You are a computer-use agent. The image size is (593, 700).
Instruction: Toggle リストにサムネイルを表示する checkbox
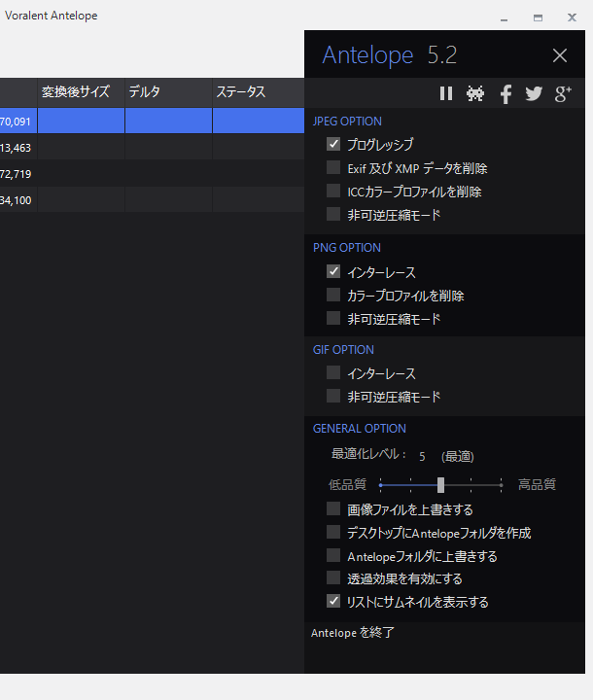[333, 601]
